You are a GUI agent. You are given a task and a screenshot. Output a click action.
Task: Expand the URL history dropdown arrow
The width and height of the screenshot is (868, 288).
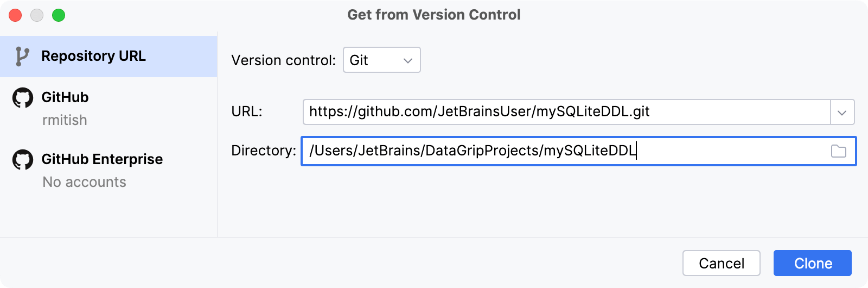coord(842,112)
